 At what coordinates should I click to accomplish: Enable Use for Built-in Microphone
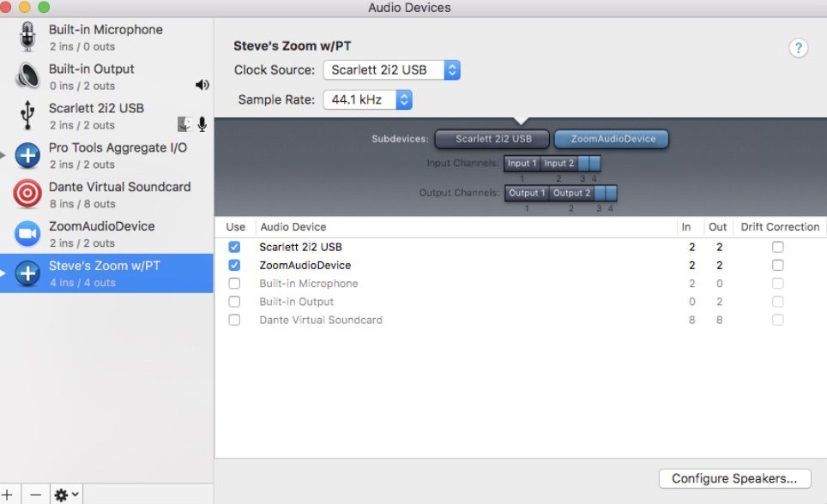click(234, 283)
